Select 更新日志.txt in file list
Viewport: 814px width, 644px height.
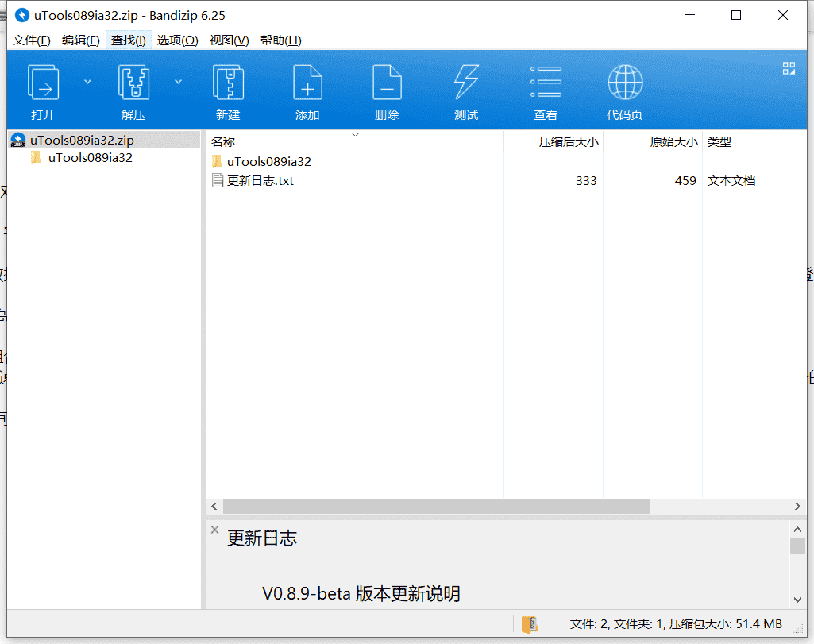coord(260,180)
